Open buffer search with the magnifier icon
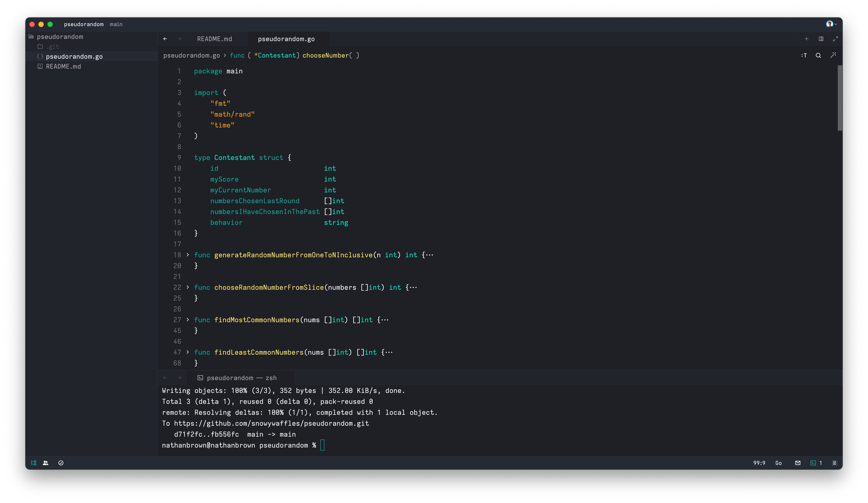Screen dimensions: 868x503 tap(819, 56)
